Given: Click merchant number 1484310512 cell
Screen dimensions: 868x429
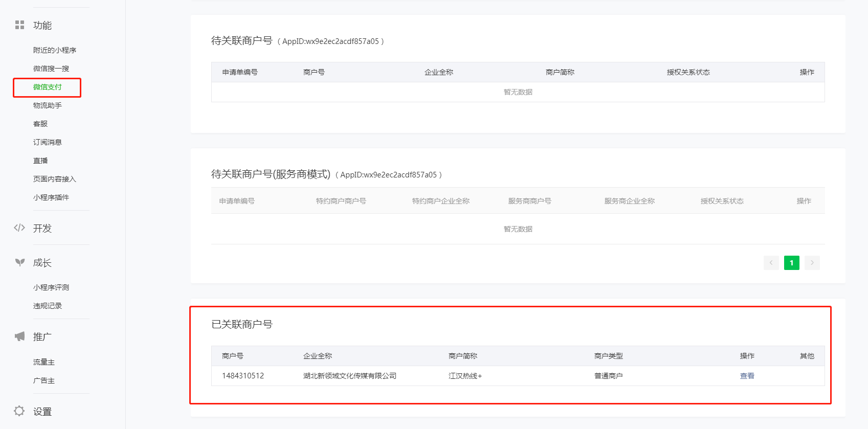Looking at the screenshot, I should (243, 376).
